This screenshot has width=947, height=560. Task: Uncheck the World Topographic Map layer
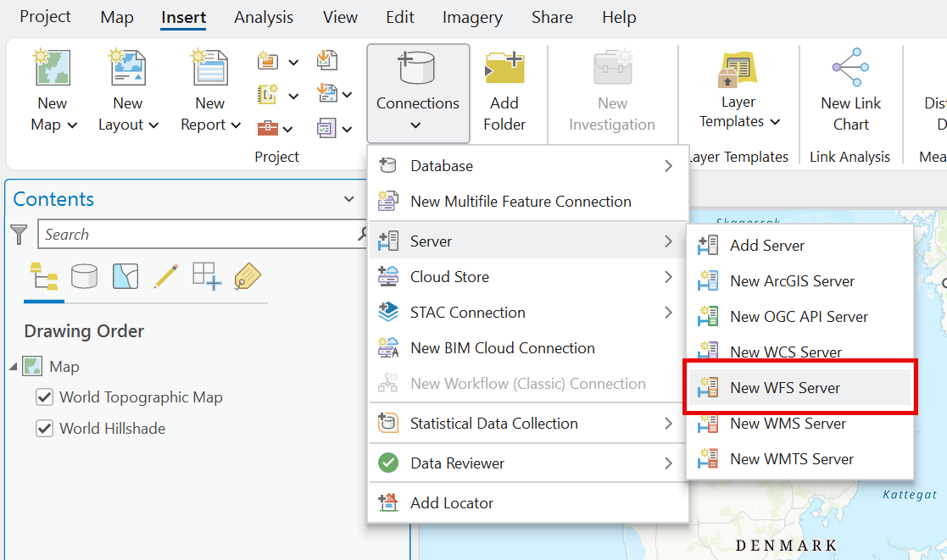point(45,397)
